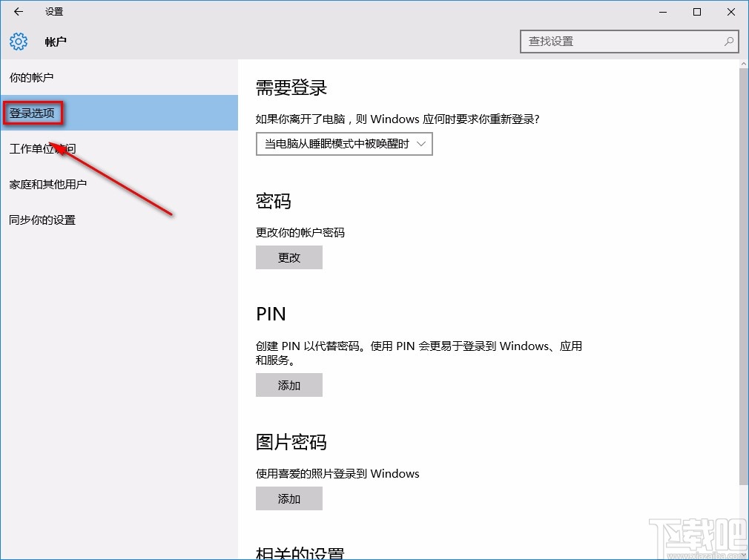
Task: Navigate back using the arrow icon
Action: pyautogui.click(x=16, y=11)
